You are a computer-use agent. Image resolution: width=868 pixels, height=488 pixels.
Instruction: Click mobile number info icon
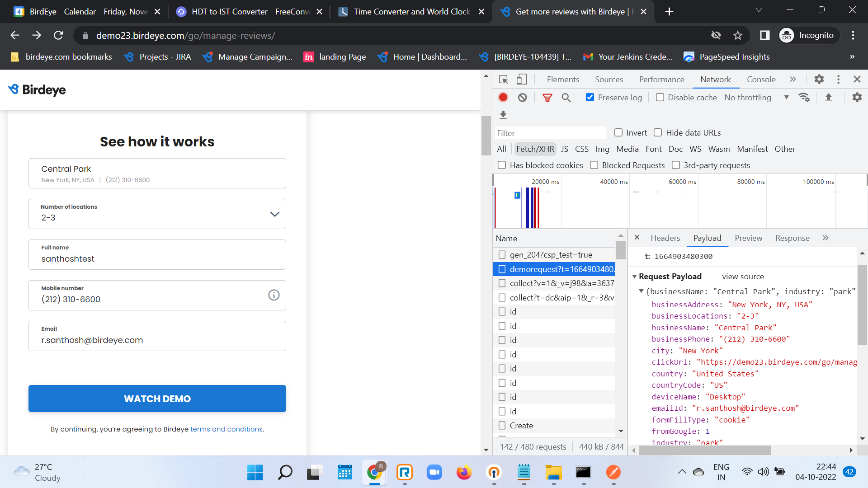[x=274, y=295]
